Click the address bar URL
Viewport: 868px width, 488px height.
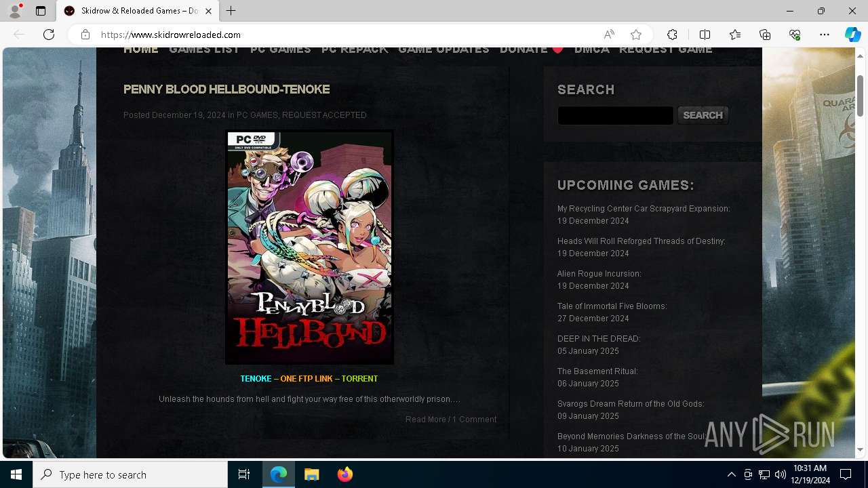click(171, 35)
